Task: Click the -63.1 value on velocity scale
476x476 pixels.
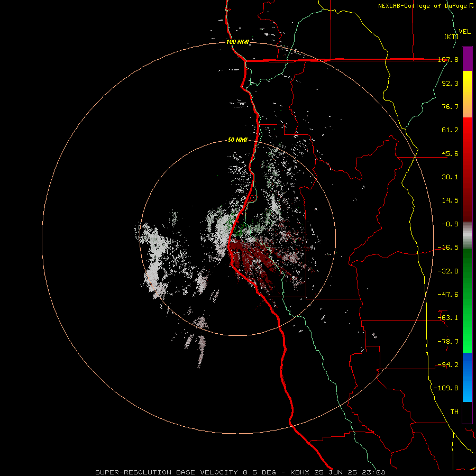Action: coord(448,318)
